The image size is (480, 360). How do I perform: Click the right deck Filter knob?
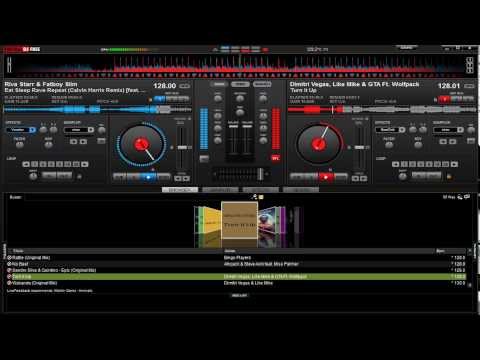(x=389, y=145)
